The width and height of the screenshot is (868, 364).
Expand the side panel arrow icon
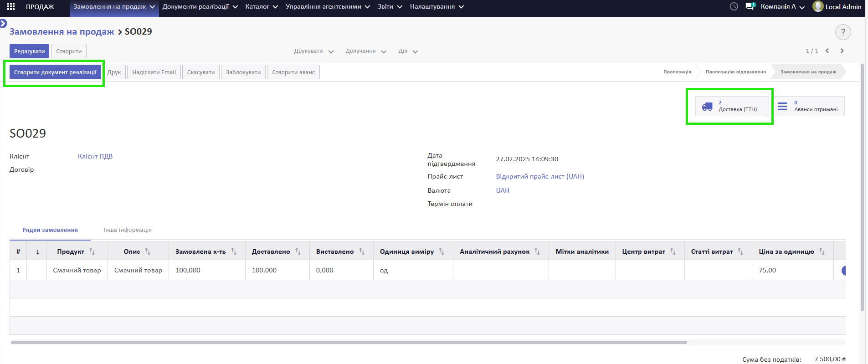tap(3, 23)
